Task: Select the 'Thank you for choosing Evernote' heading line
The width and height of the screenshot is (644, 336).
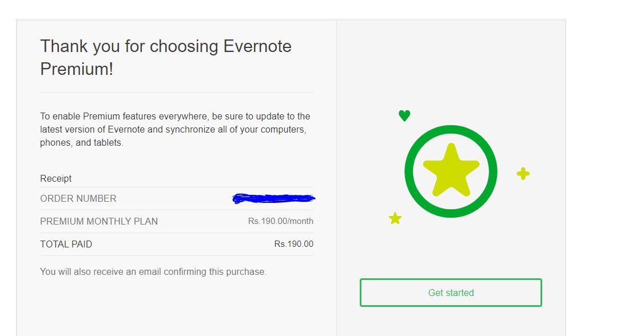Action: tap(166, 46)
